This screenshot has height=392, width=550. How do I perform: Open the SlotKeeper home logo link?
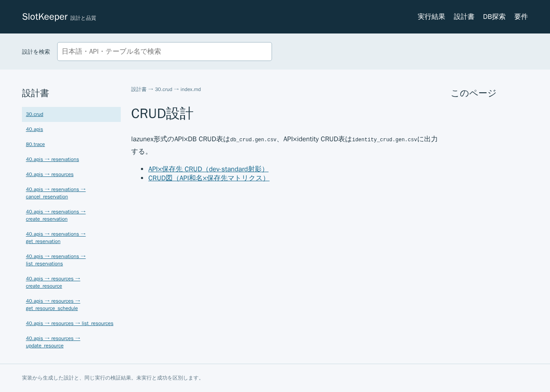click(45, 17)
